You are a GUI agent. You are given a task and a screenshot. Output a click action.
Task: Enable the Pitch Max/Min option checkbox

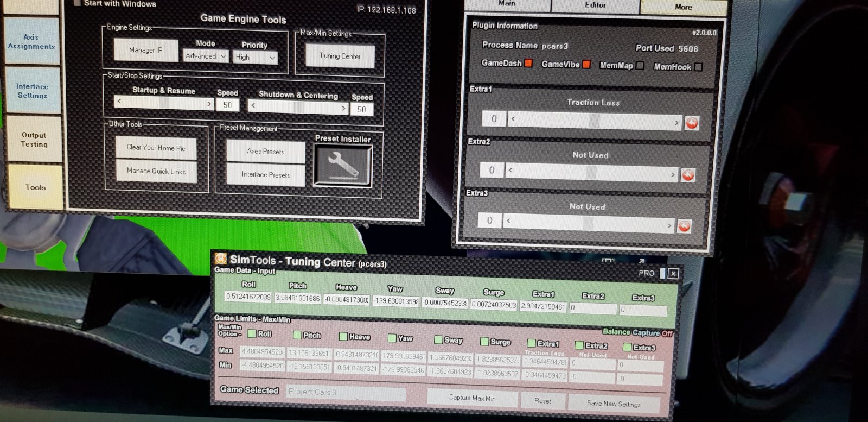point(297,335)
